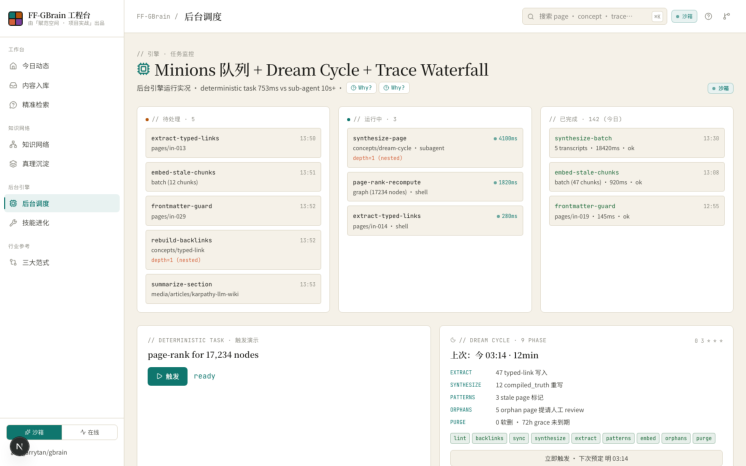
Task: Click the 沙箱 badge below the top bar
Action: (720, 88)
